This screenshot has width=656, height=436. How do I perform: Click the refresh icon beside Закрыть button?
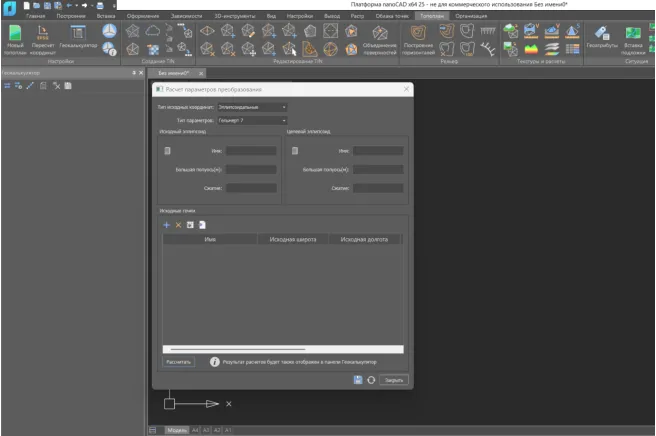(371, 380)
